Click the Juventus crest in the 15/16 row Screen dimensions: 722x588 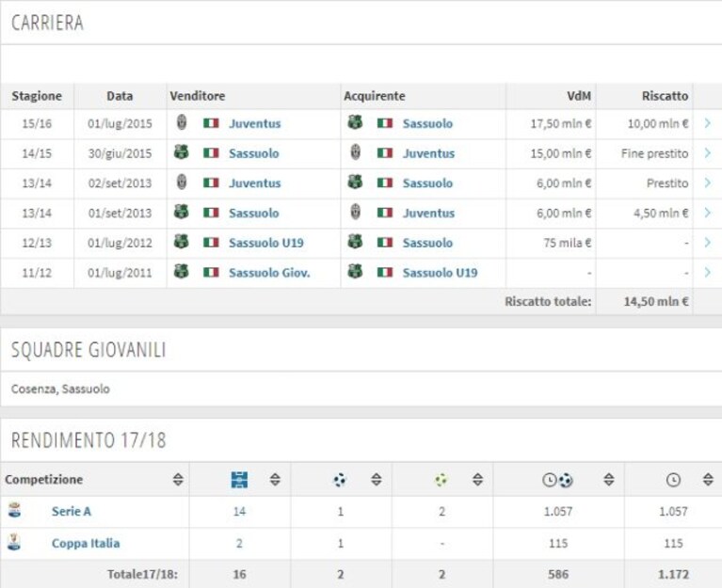[x=182, y=122]
